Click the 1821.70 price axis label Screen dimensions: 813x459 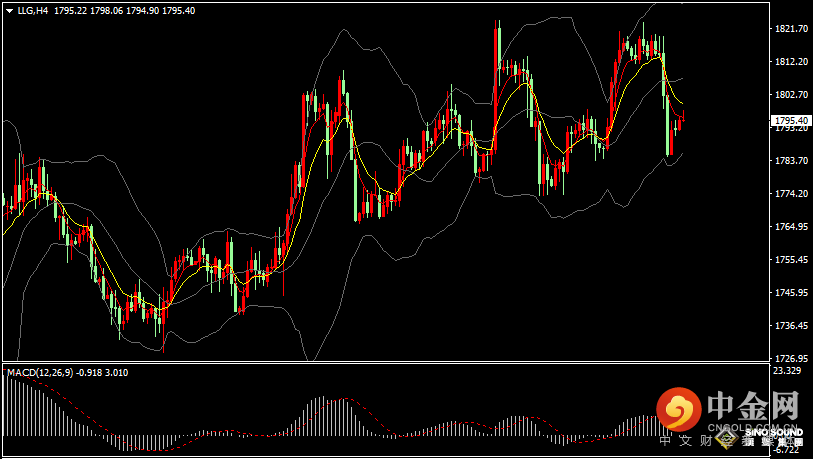(791, 29)
